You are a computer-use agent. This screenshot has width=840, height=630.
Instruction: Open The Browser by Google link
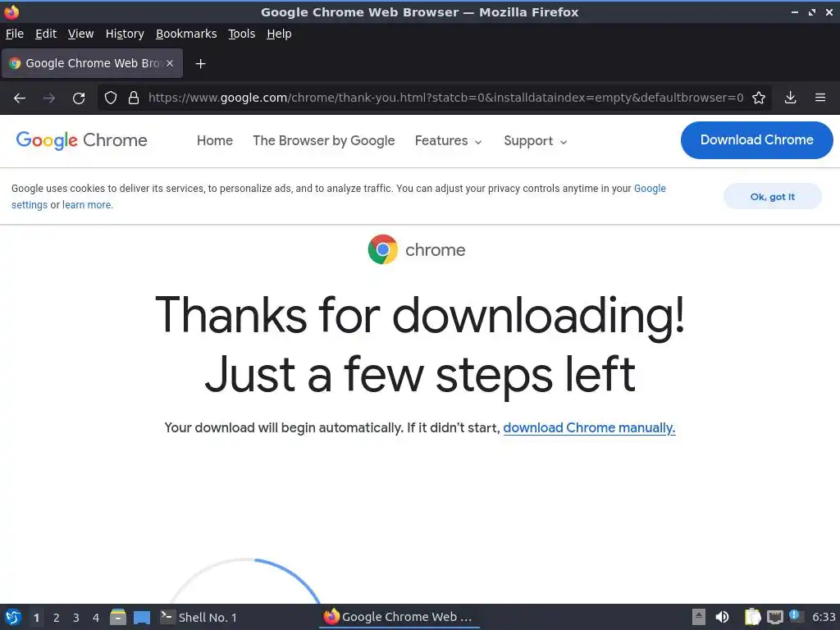tap(323, 140)
